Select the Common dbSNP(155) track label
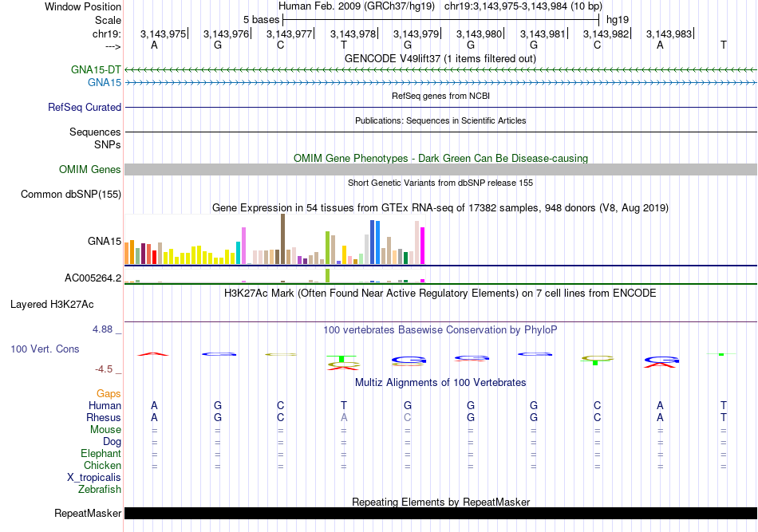The width and height of the screenshot is (758, 532). coord(71,195)
